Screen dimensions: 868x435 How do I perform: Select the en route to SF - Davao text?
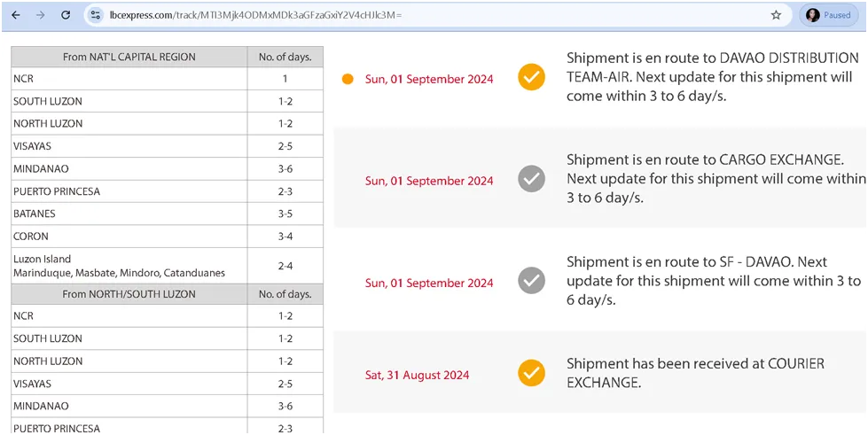click(714, 281)
